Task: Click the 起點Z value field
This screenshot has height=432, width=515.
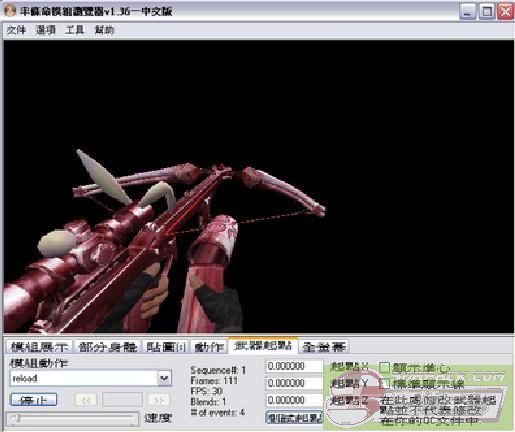Action: pyautogui.click(x=295, y=400)
